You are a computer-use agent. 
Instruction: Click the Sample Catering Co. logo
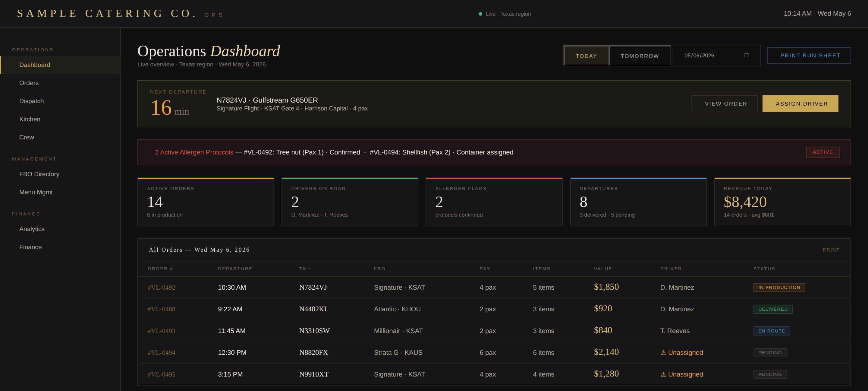coord(106,14)
